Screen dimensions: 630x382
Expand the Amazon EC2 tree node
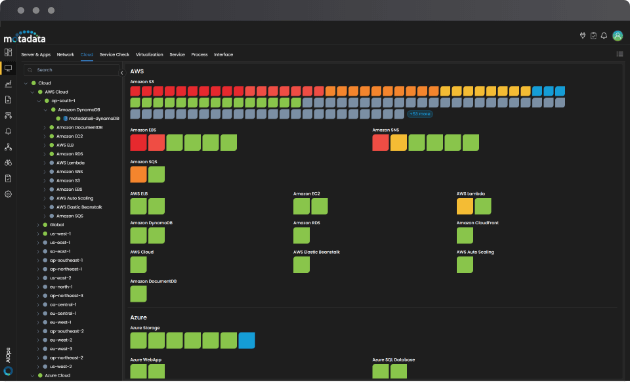45,136
